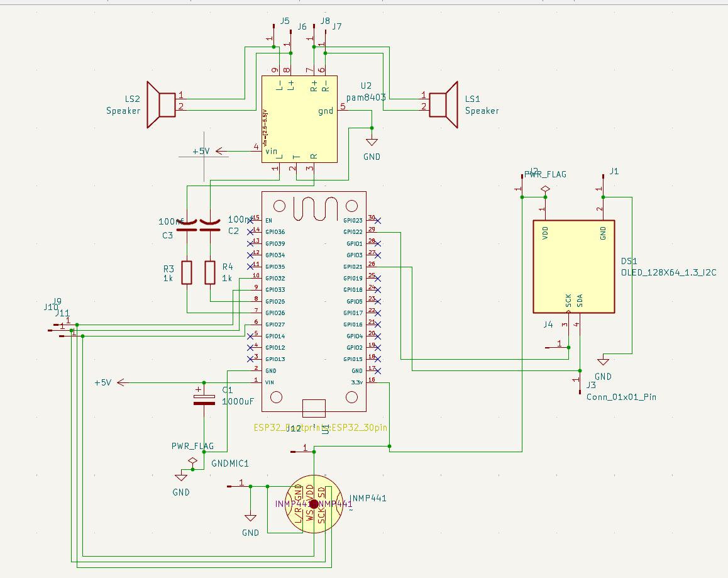Select resistor R3 symbol

click(187, 273)
